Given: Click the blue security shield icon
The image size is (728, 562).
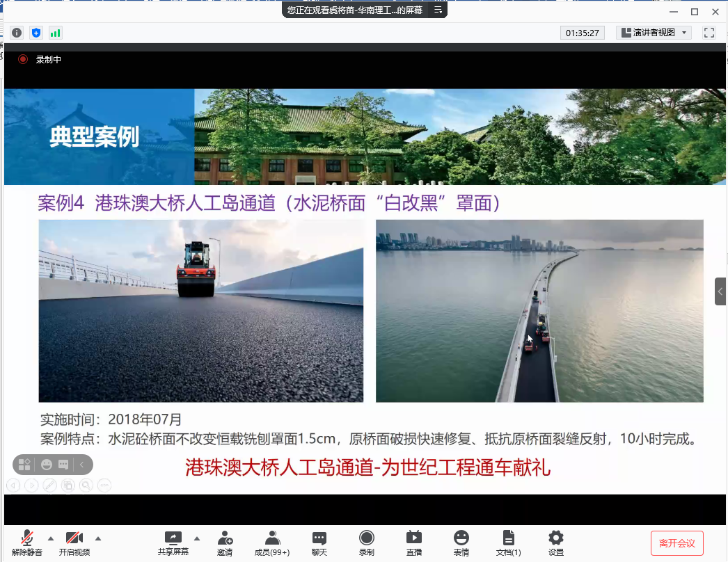Looking at the screenshot, I should [36, 33].
